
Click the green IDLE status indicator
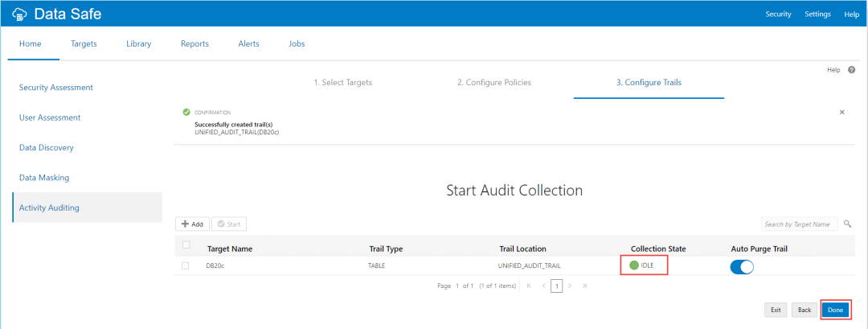point(634,265)
